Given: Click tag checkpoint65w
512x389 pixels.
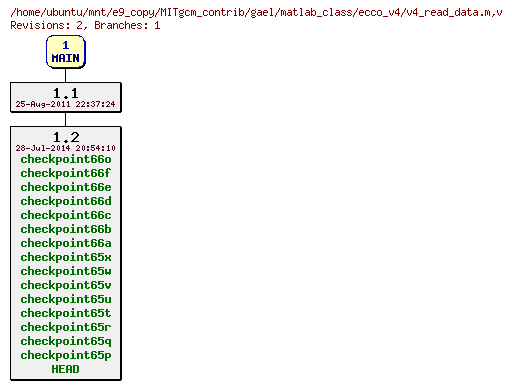Looking at the screenshot, I should [x=66, y=271].
